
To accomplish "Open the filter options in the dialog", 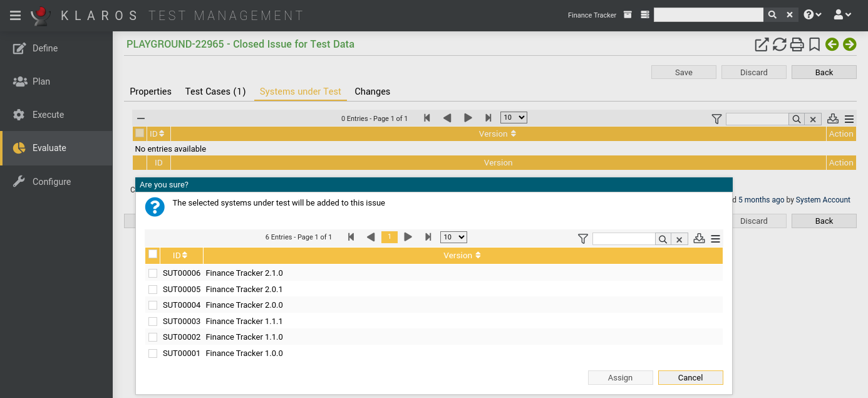I will [x=582, y=239].
